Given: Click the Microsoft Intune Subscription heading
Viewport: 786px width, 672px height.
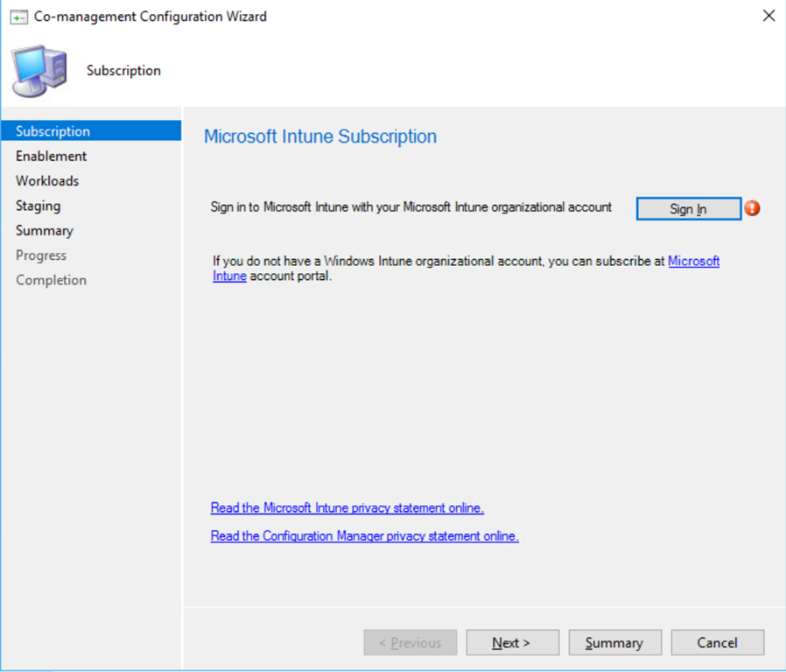Looking at the screenshot, I should pyautogui.click(x=319, y=136).
